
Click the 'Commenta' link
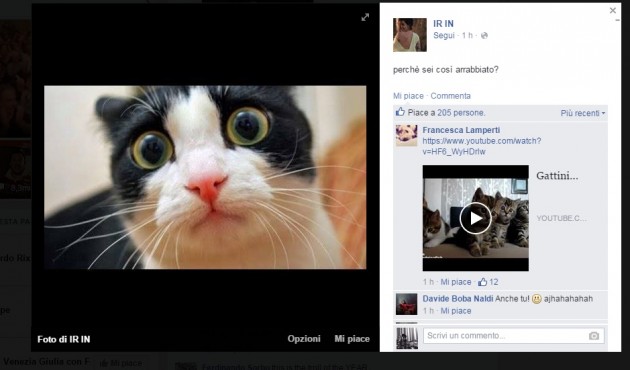[450, 96]
